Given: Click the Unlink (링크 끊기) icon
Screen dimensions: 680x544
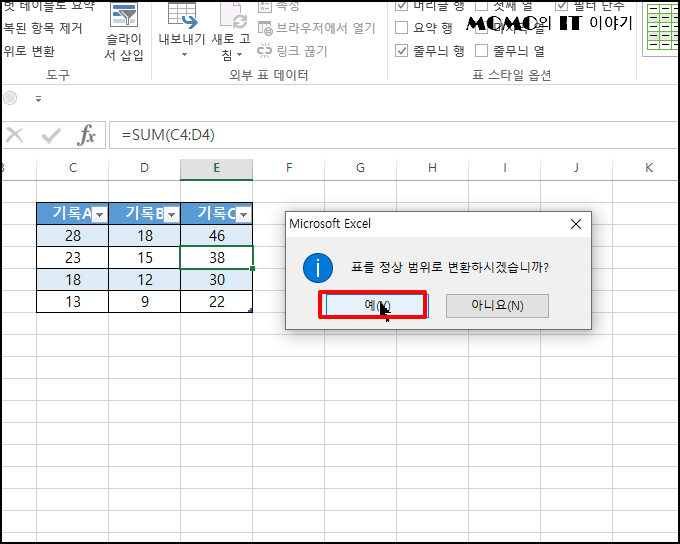Looking at the screenshot, I should 265,51.
